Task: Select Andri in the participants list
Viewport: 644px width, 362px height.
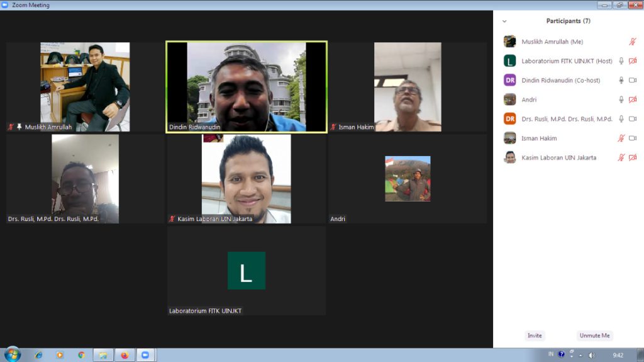Action: pos(529,99)
